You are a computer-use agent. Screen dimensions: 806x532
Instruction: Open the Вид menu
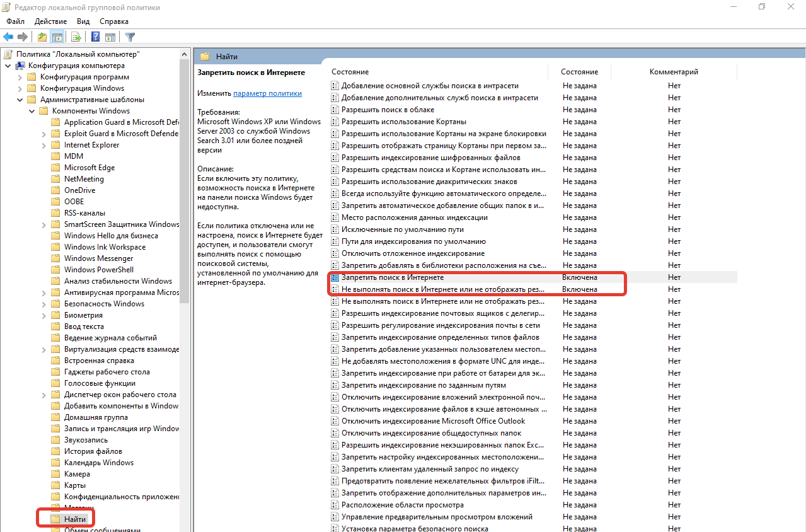83,21
